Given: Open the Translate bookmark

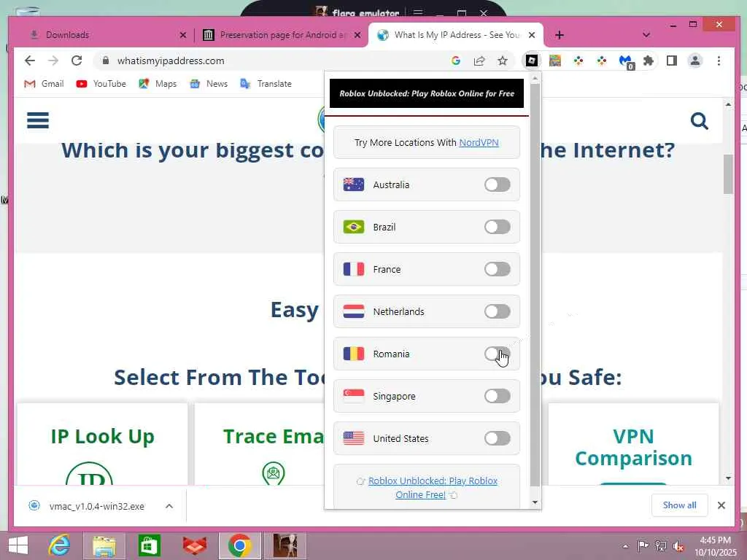Looking at the screenshot, I should [266, 84].
